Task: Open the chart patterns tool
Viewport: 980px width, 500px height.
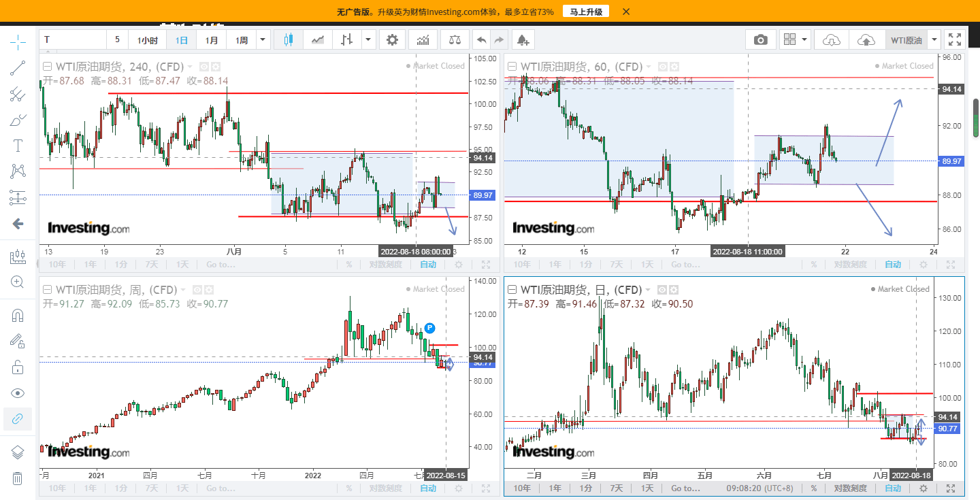Action: (x=18, y=171)
